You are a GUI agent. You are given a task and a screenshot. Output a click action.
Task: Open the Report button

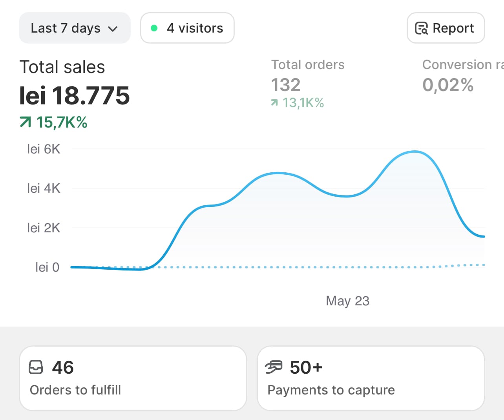446,28
